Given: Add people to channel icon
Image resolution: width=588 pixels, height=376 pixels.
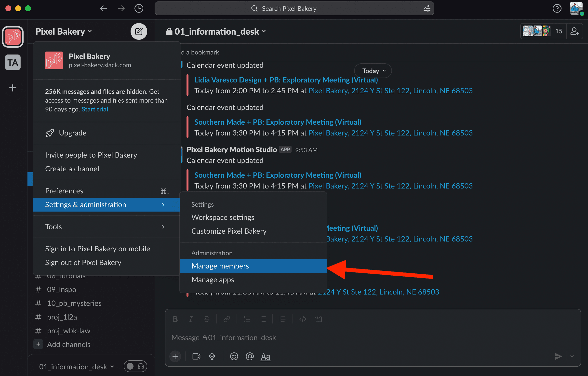Looking at the screenshot, I should 575,31.
